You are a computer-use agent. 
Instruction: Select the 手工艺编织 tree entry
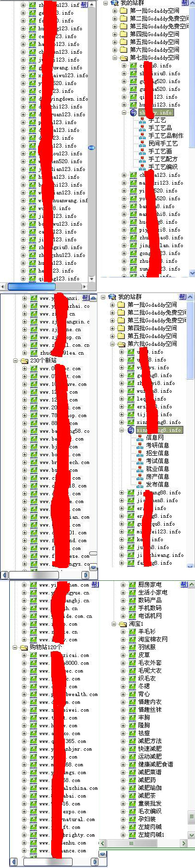coord(163,167)
